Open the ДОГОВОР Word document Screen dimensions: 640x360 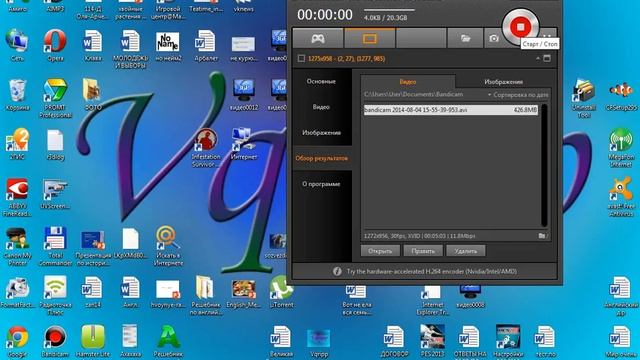pos(394,341)
